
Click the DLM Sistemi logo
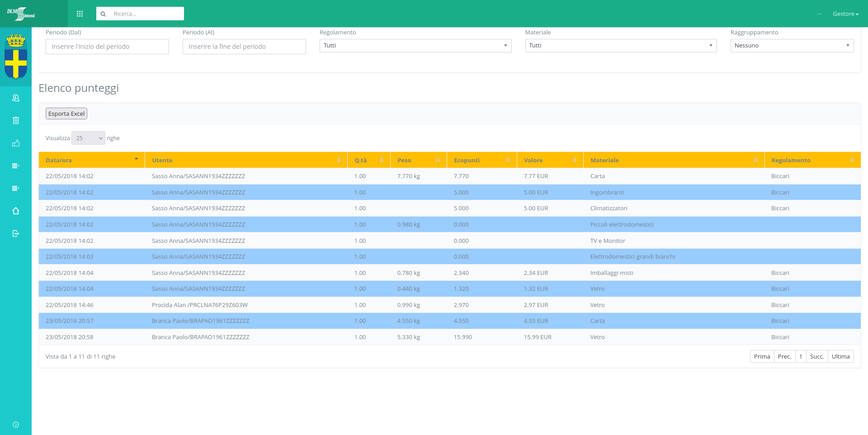[x=21, y=14]
